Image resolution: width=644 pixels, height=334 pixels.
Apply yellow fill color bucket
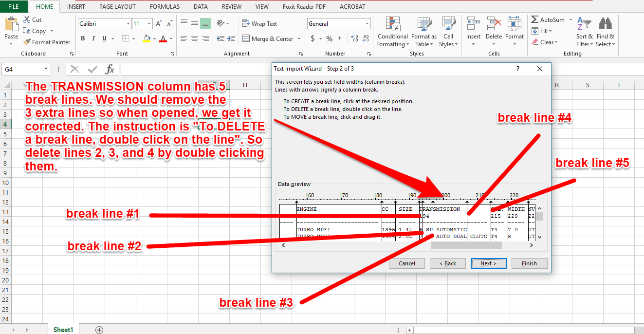click(x=147, y=38)
